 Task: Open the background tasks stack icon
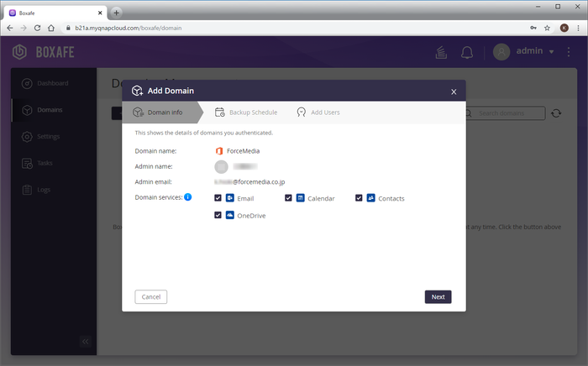tap(441, 52)
